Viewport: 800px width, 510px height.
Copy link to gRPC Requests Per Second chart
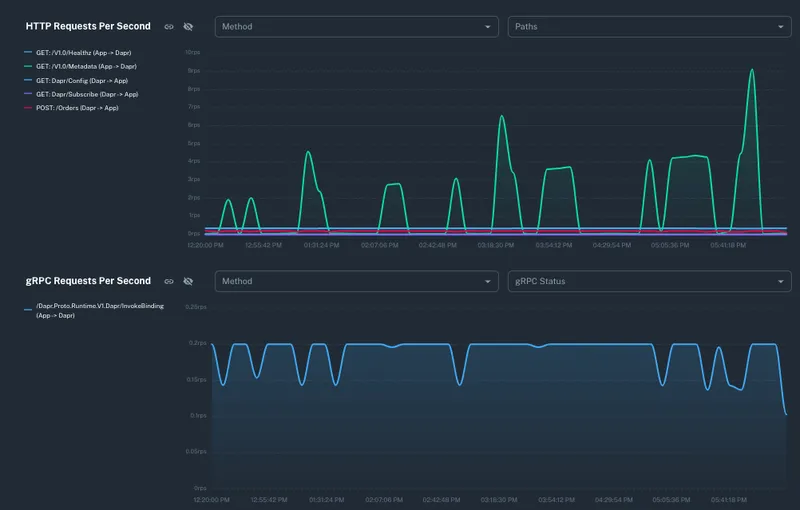[x=169, y=282]
